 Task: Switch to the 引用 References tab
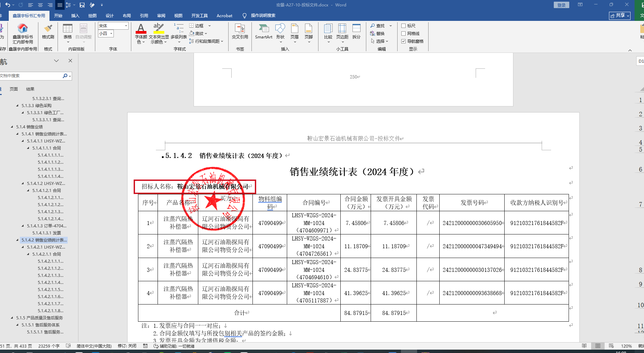tap(144, 15)
